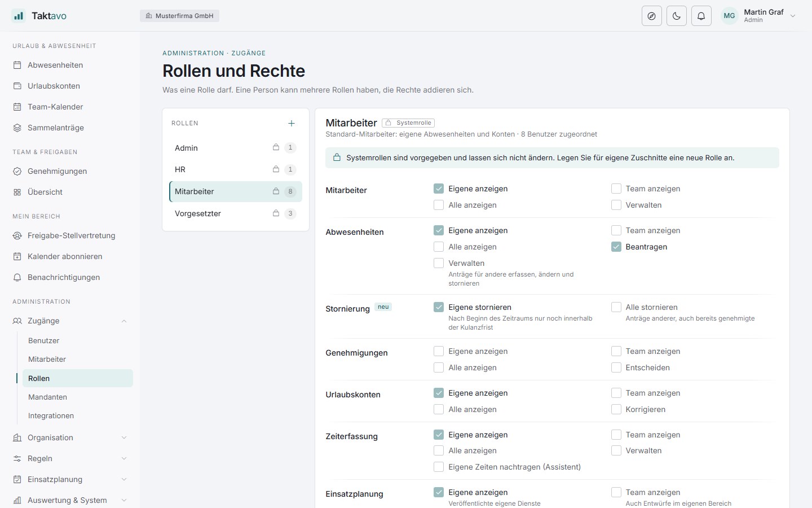Screen dimensions: 812x508
Task: Click the Übersicht grid icon
Action: pos(17,192)
